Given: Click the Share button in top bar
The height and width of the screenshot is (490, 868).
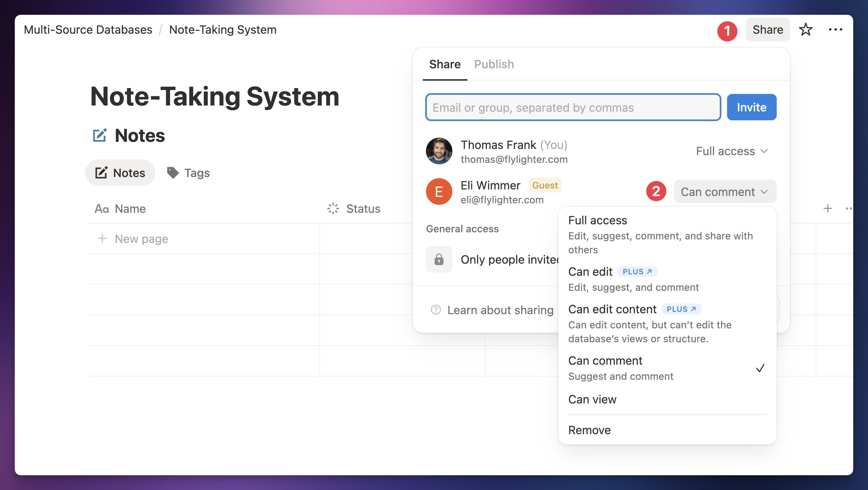Looking at the screenshot, I should [x=768, y=30].
